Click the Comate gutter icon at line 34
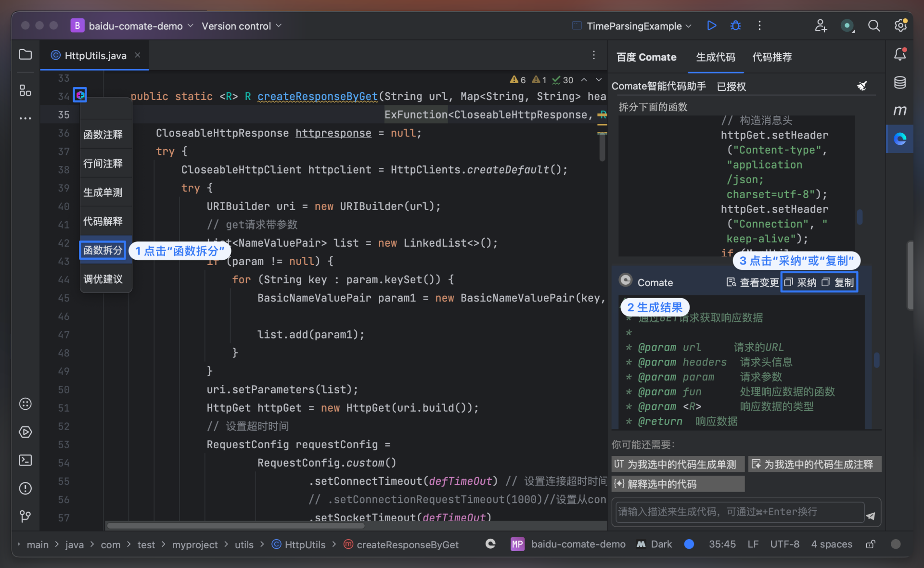Viewport: 924px width, 568px height. [x=80, y=95]
